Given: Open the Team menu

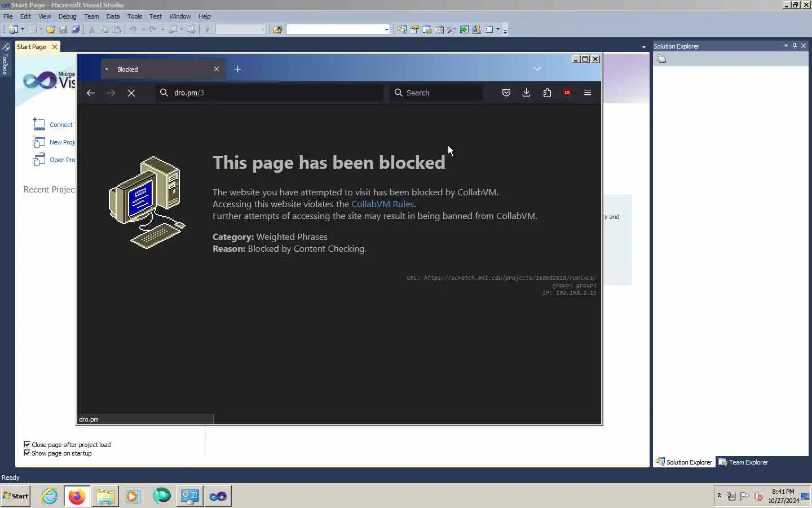Looking at the screenshot, I should [91, 16].
